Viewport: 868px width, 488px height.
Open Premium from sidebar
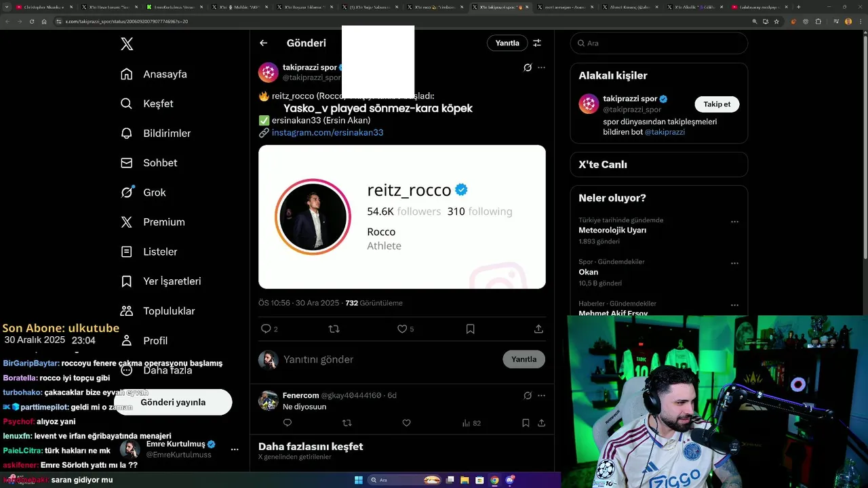[x=153, y=222]
